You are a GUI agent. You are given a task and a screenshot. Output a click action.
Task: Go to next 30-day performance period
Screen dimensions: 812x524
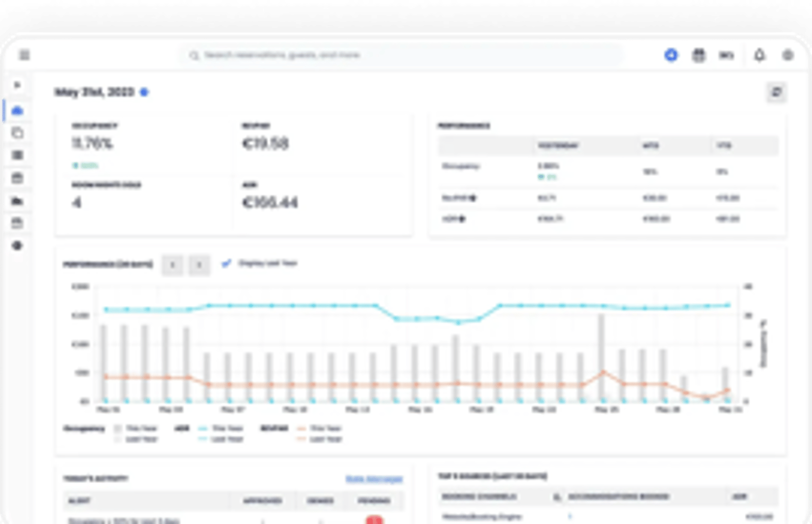[x=199, y=265]
